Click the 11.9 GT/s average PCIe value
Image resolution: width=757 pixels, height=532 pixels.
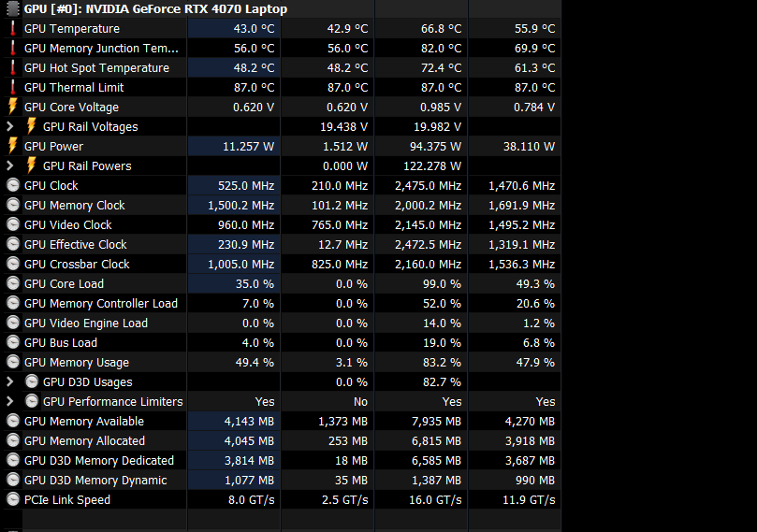click(529, 500)
